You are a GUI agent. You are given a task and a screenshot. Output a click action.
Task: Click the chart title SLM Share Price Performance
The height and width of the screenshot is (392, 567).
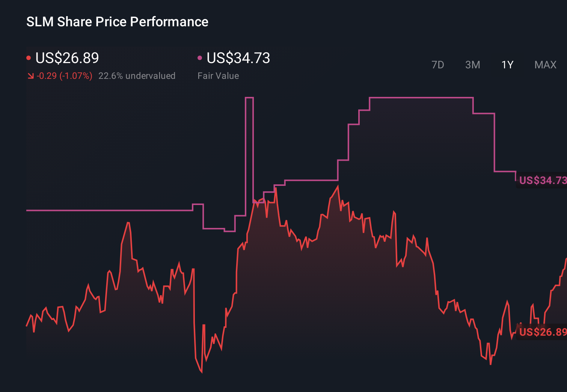point(117,22)
